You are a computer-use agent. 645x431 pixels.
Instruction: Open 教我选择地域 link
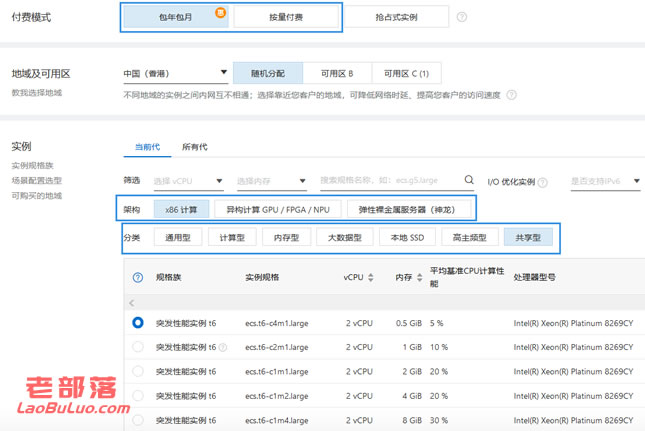pos(37,93)
